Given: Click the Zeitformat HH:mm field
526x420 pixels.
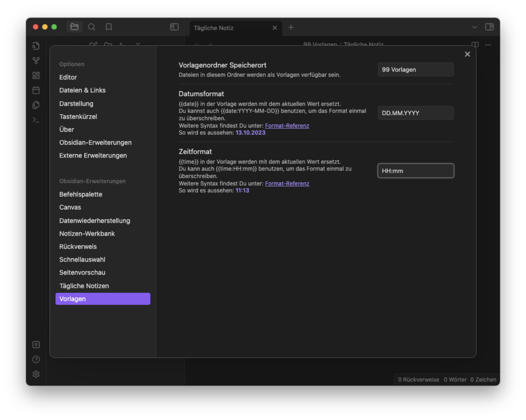Looking at the screenshot, I should [415, 171].
